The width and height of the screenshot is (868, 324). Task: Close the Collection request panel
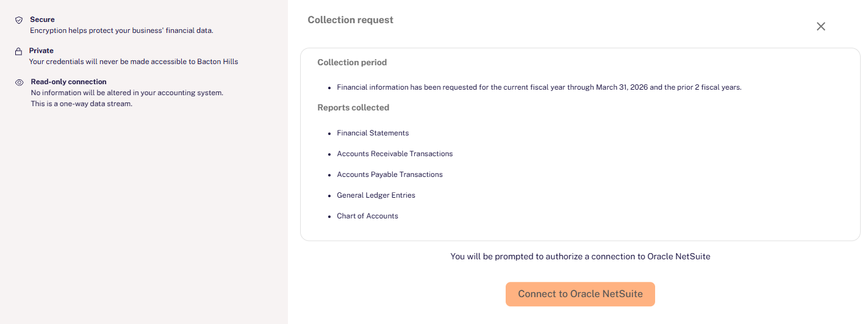pyautogui.click(x=820, y=26)
